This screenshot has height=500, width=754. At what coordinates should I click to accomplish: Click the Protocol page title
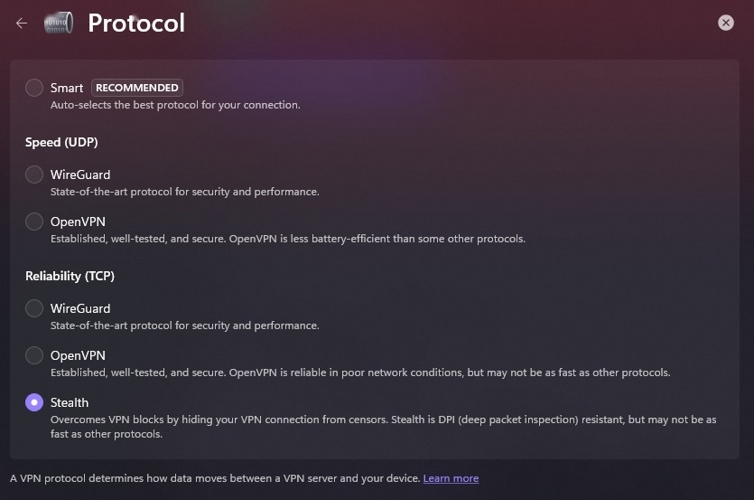[136, 23]
